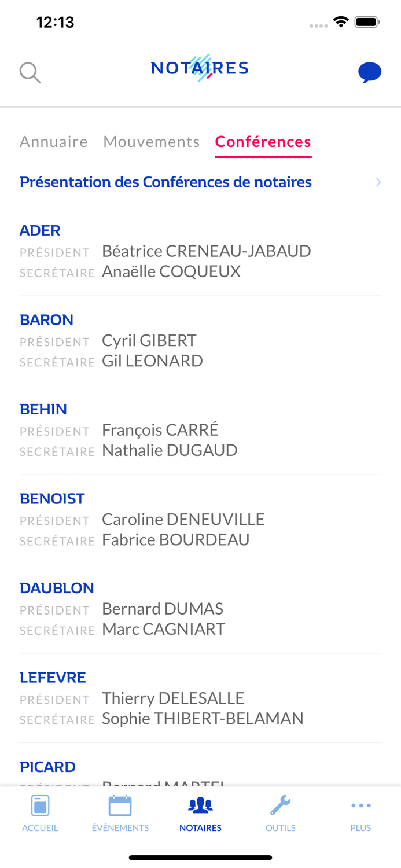Open the search icon at top left
Screen dimensions: 401x868
click(30, 72)
